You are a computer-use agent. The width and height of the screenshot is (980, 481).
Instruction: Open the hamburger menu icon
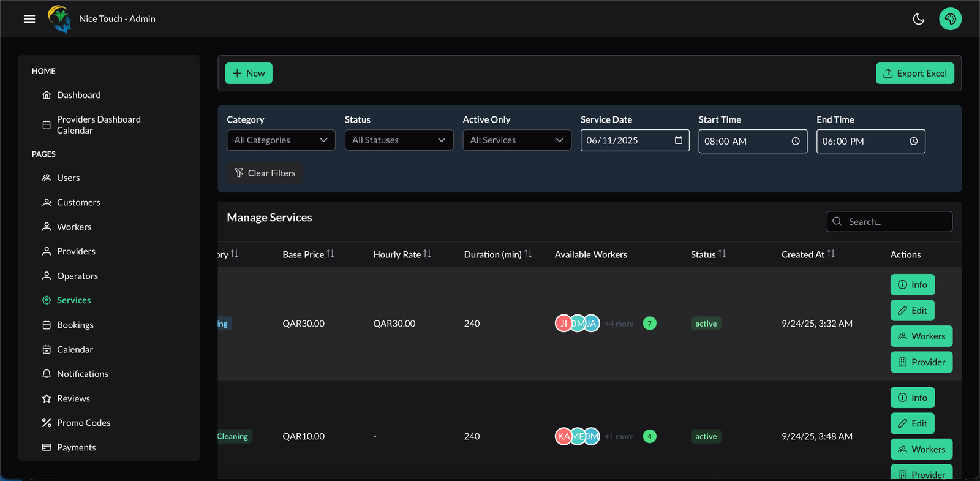29,19
